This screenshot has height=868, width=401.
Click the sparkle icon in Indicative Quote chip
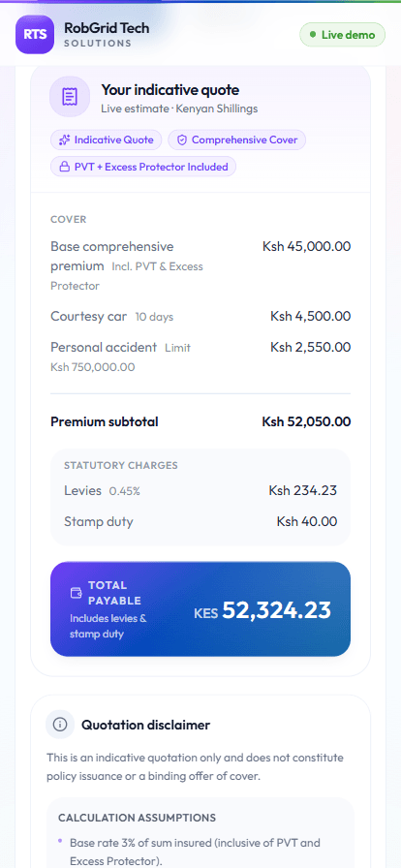pos(64,140)
